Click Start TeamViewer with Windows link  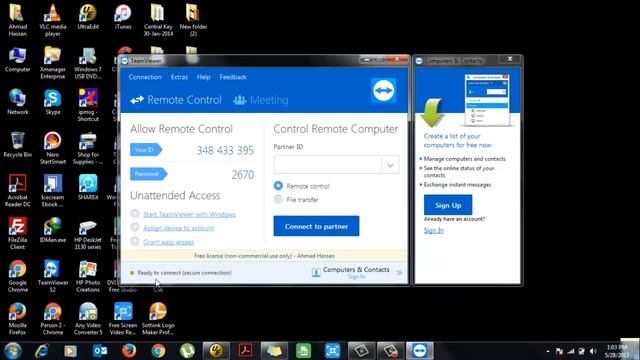point(189,214)
